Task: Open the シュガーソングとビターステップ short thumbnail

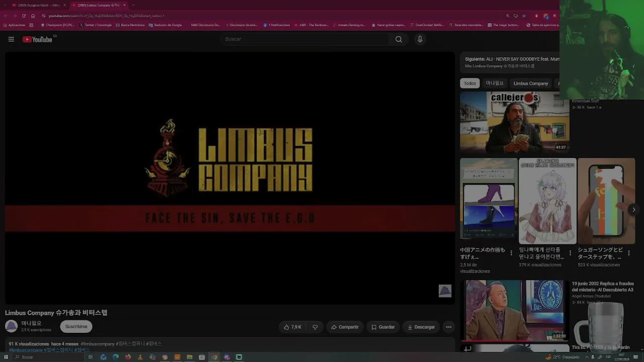Action: coord(606,201)
